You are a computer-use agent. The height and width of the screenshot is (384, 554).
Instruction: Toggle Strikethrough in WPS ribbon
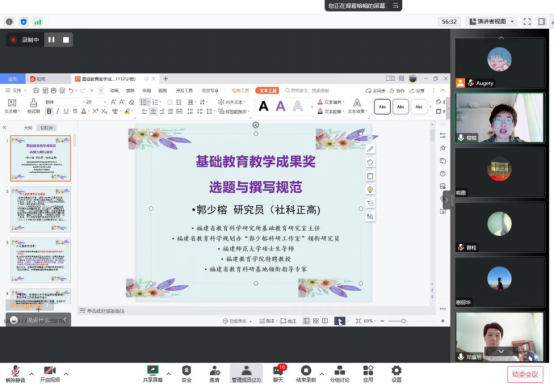[x=75, y=111]
